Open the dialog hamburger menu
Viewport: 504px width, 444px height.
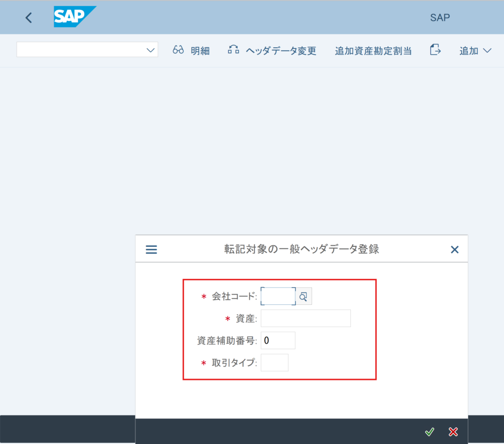pyautogui.click(x=152, y=250)
